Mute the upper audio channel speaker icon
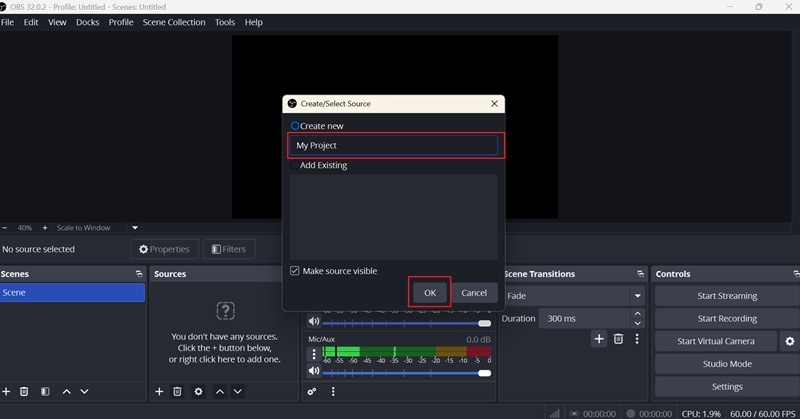This screenshot has height=419, width=800. coord(314,321)
